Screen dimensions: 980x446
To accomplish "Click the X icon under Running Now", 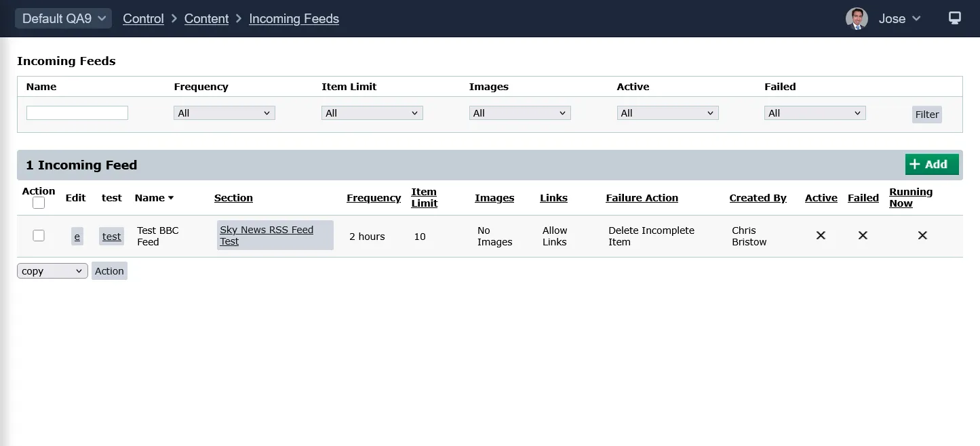I will point(922,235).
